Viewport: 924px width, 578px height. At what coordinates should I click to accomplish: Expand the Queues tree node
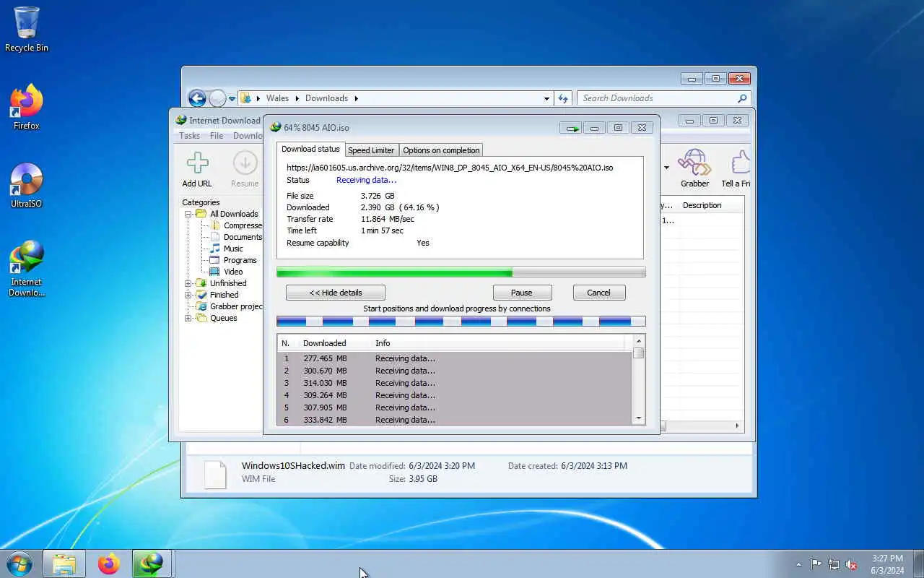point(188,318)
